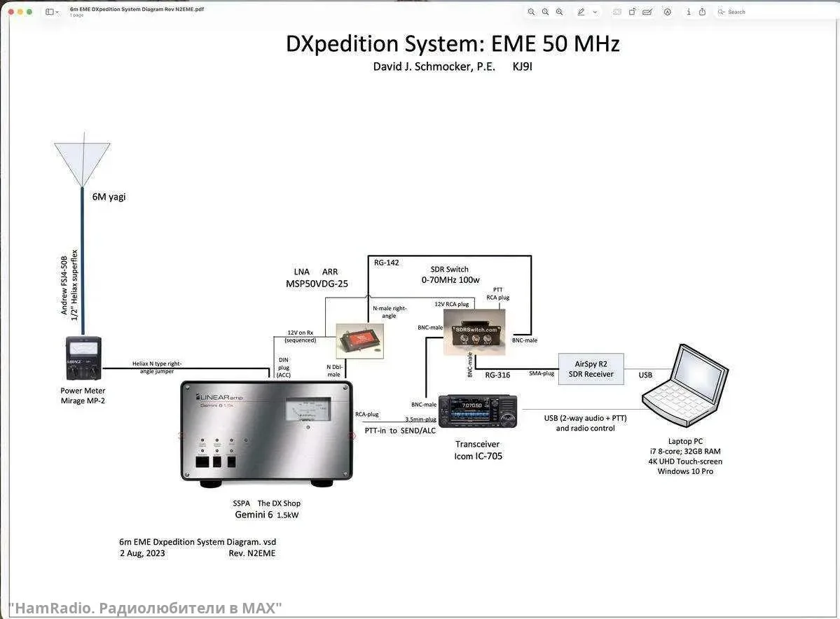Open the form filling signature tool
840x619 pixels.
click(x=647, y=12)
